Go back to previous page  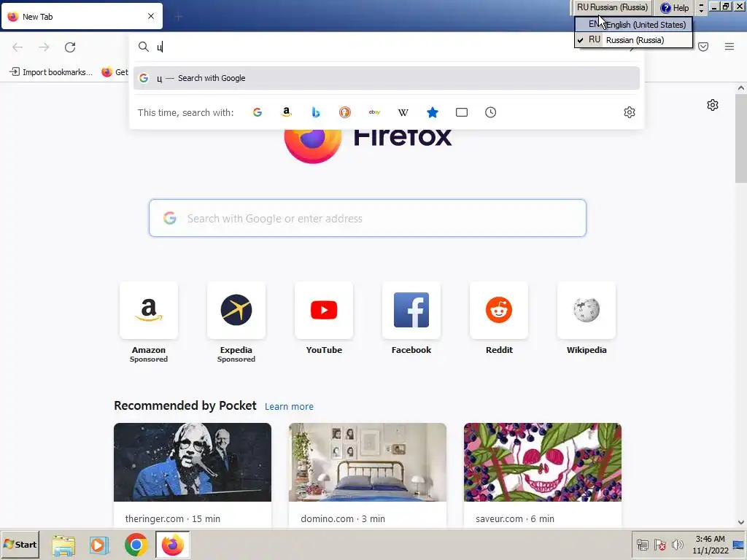click(x=18, y=47)
